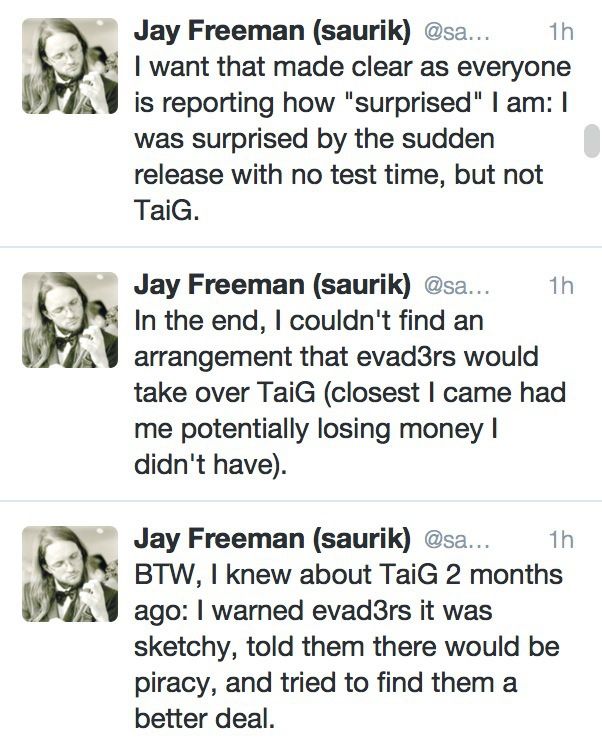Open 1h timestamp of 'In the end' tweet
This screenshot has height=750, width=602.
561,286
